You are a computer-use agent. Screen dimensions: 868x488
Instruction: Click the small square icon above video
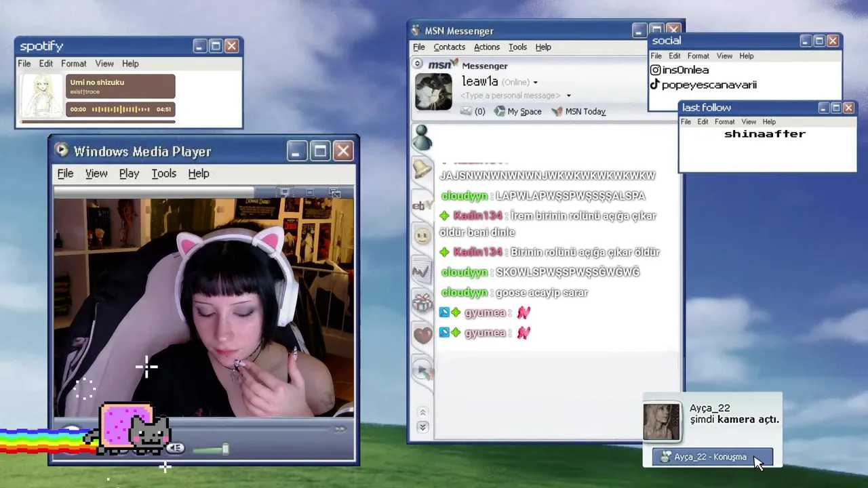(310, 192)
